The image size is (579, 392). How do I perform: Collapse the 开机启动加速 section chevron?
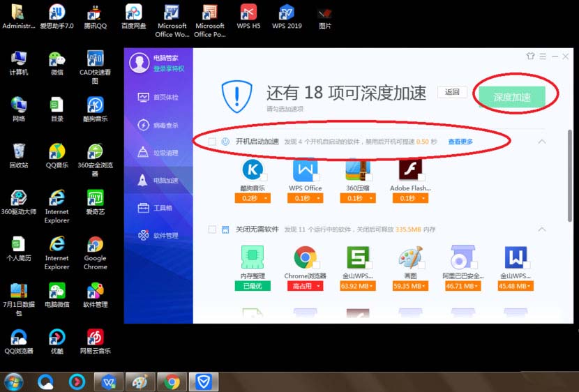tap(542, 142)
